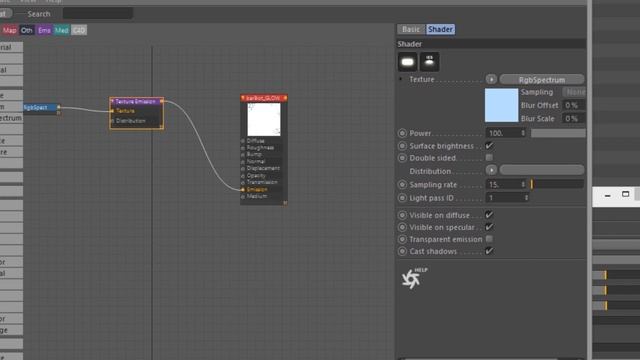
Task: Click the Diffuse input pin
Action: [x=243, y=141]
